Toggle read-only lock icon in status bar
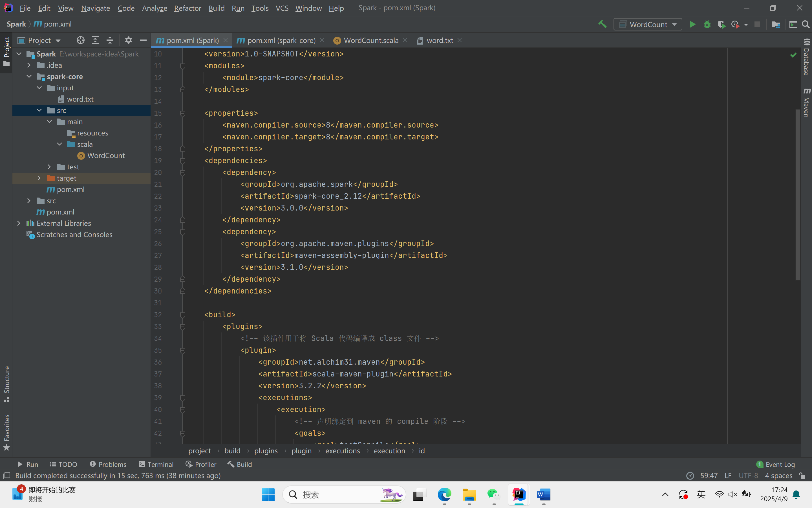The width and height of the screenshot is (812, 508). click(x=802, y=476)
